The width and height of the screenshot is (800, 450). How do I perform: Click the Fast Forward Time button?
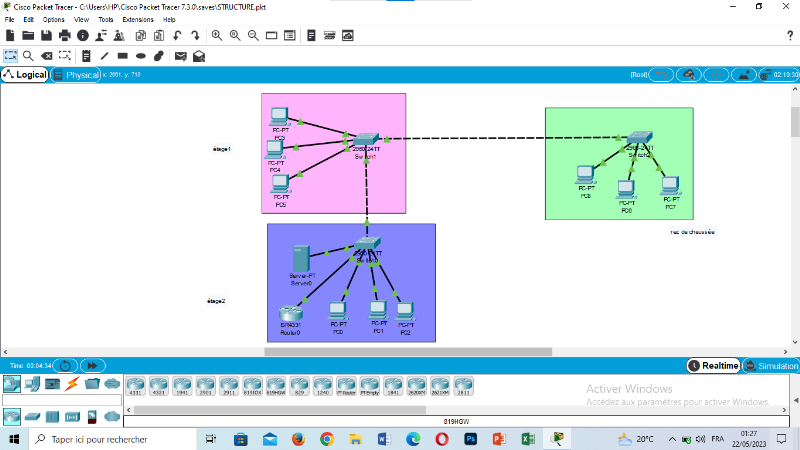click(x=92, y=366)
